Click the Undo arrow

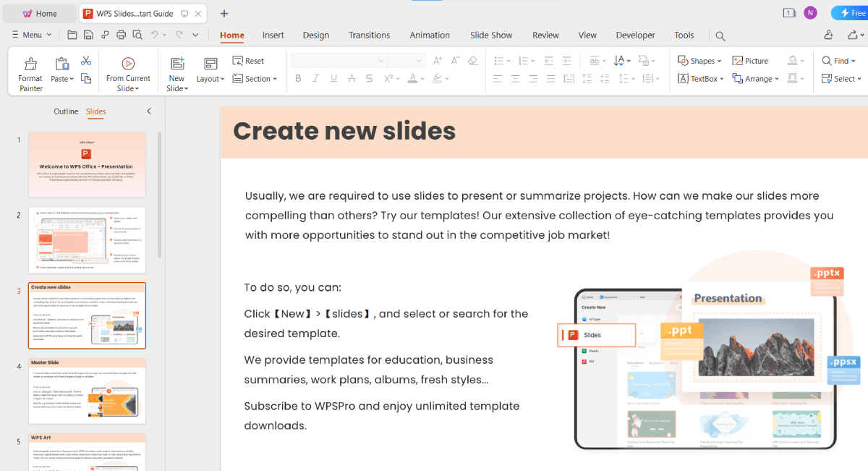point(155,35)
